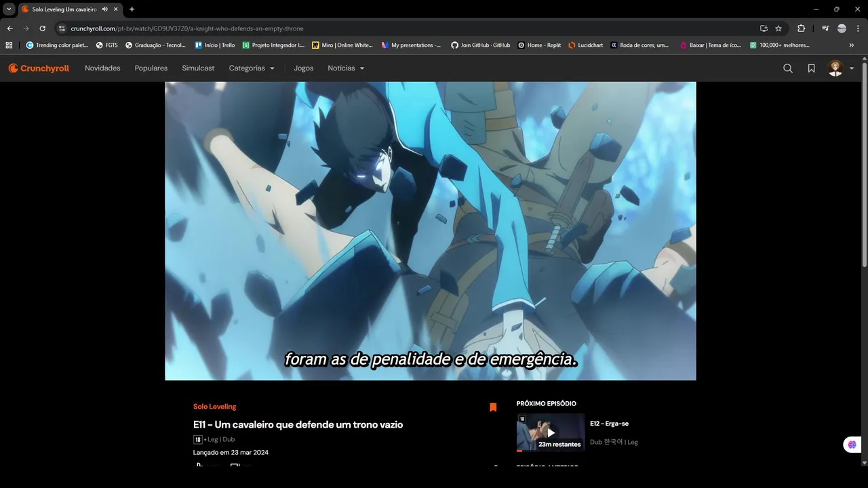Open the Graduação - Tecnol... bookmark
This screenshot has height=488, width=868.
[x=156, y=45]
